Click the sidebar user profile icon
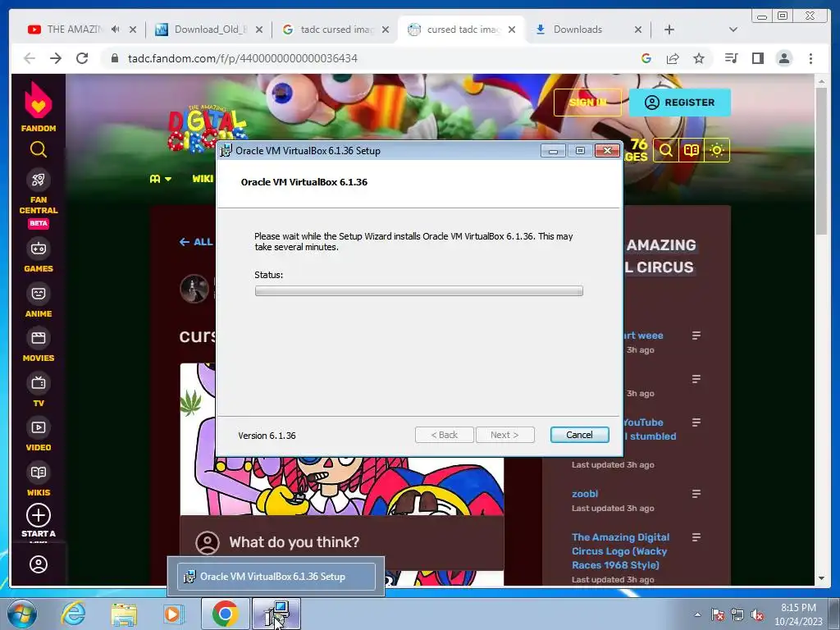Viewport: 840px width, 630px height. (38, 564)
